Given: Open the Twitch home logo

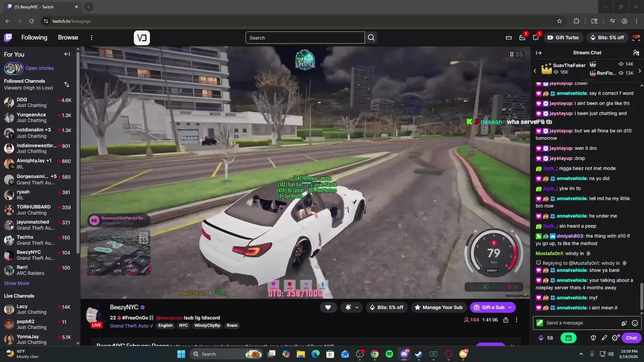Looking at the screenshot, I should tap(8, 38).
